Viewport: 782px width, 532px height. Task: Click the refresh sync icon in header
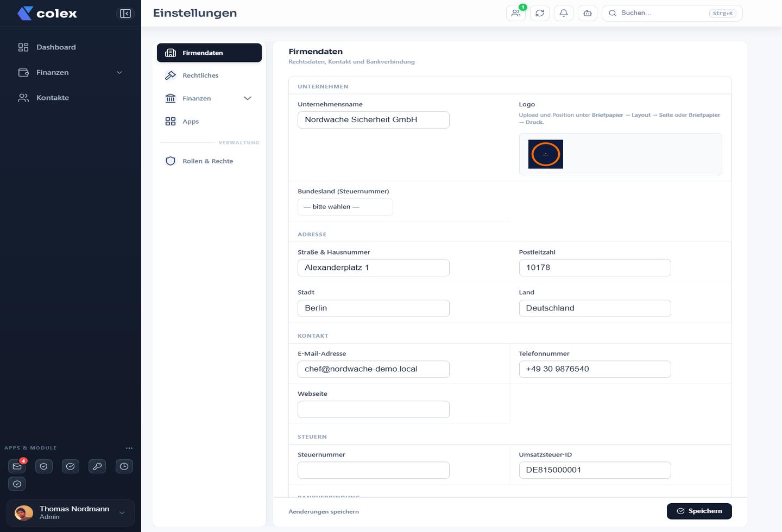pos(540,13)
